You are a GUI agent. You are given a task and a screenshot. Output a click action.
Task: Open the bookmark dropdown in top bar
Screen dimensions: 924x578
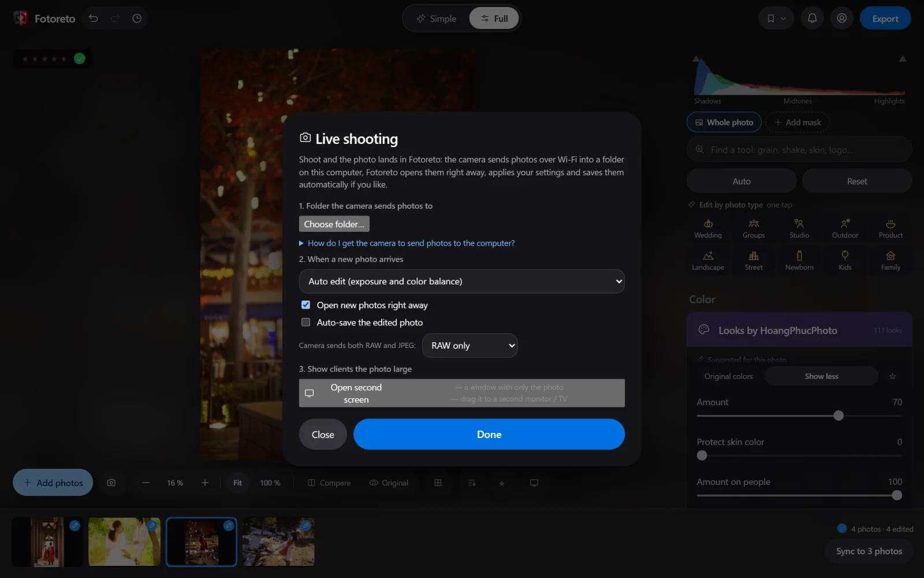[x=776, y=18]
